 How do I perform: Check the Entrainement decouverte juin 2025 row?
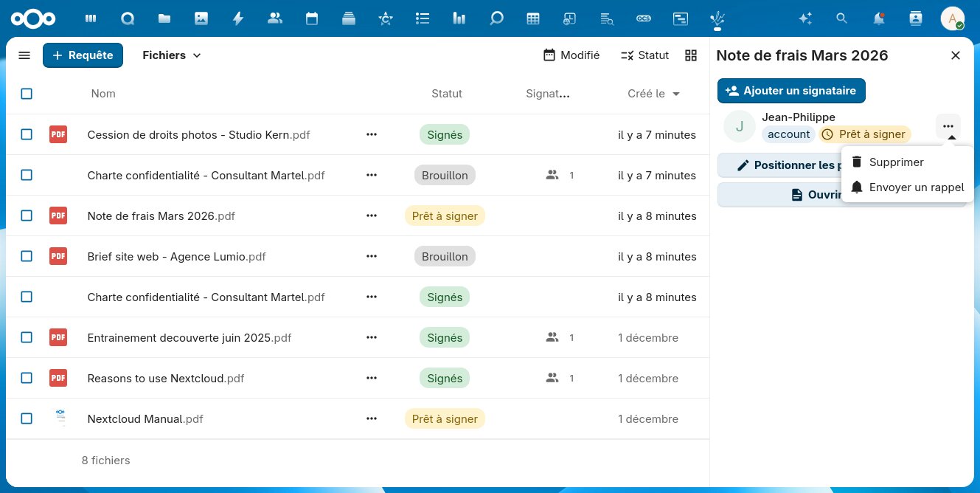27,337
